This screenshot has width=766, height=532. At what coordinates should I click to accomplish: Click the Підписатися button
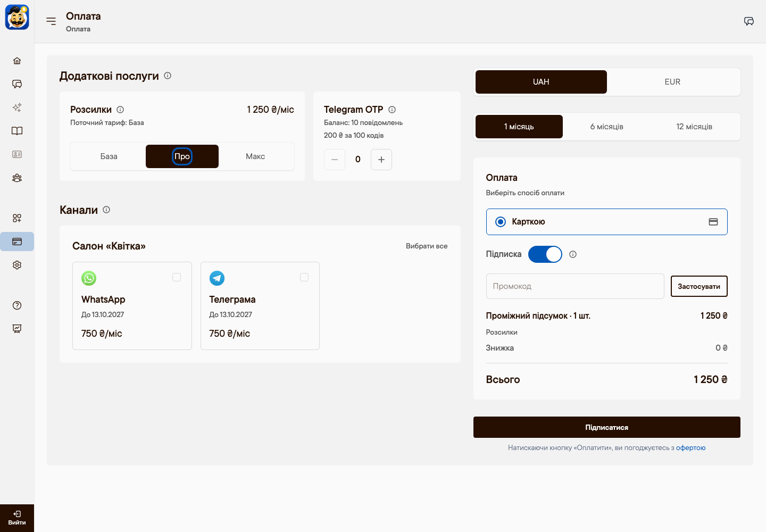(607, 427)
